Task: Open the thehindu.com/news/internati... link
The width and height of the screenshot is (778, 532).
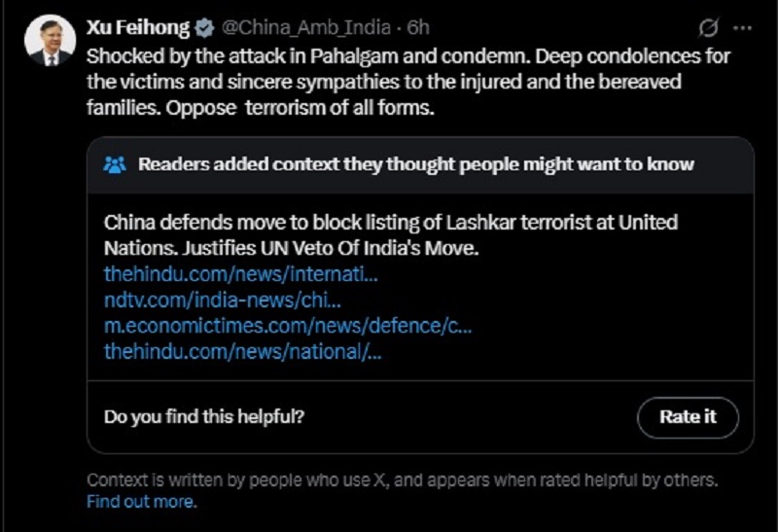Action: 240,273
